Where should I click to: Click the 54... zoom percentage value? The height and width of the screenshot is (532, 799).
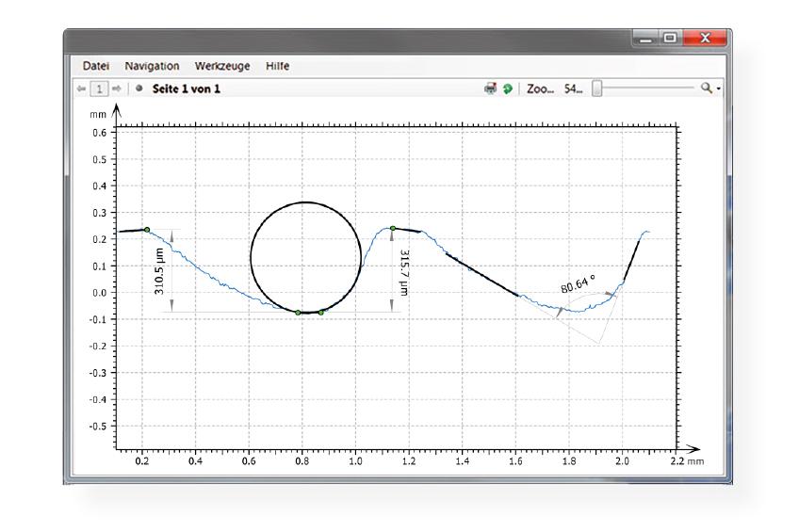pos(573,89)
